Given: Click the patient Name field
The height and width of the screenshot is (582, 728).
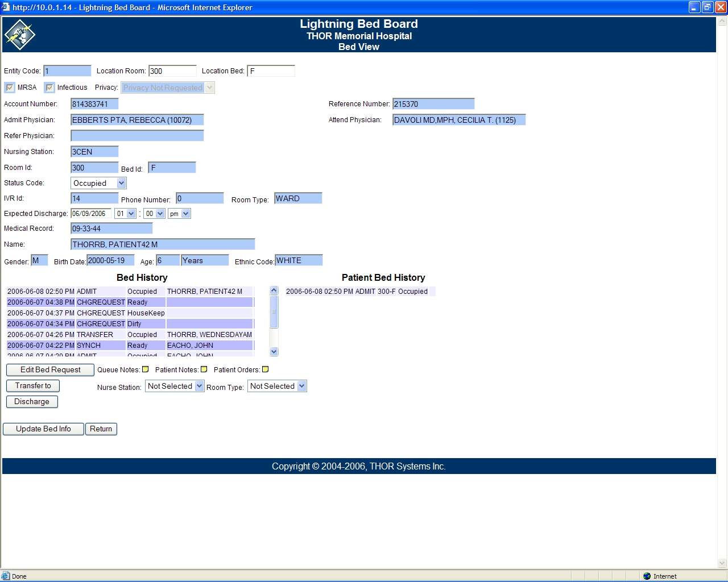Looking at the screenshot, I should 163,244.
